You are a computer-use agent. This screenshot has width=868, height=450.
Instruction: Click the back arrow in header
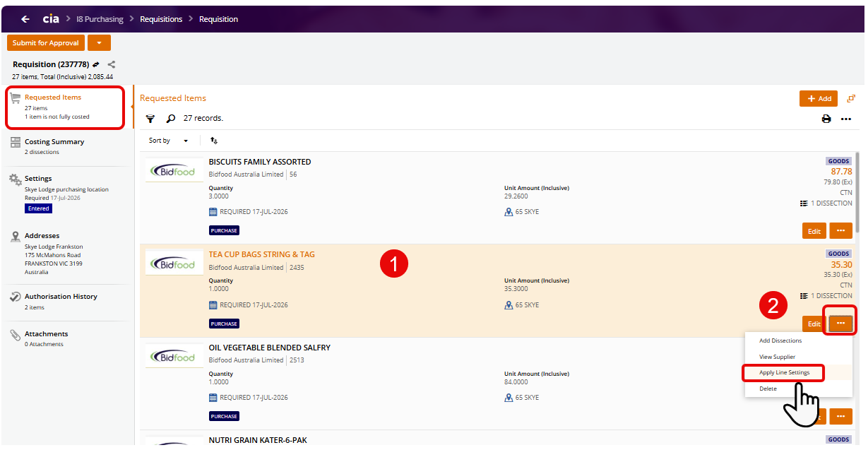25,19
